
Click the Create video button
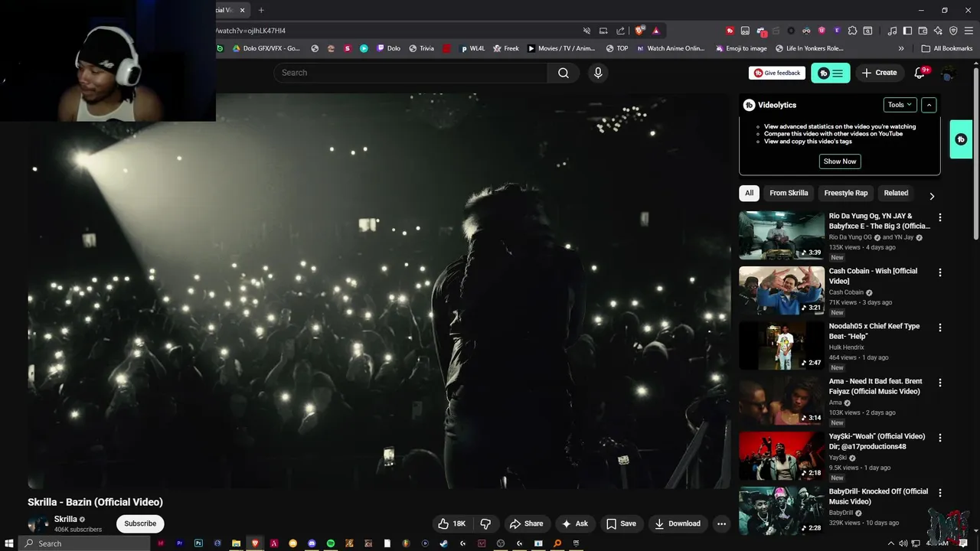[x=879, y=73]
